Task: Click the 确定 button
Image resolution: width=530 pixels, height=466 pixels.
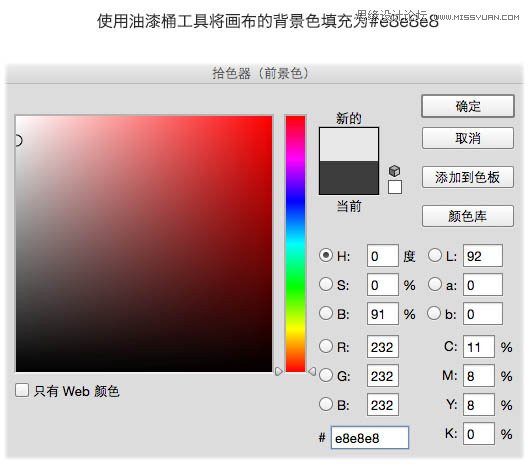Action: pyautogui.click(x=468, y=106)
